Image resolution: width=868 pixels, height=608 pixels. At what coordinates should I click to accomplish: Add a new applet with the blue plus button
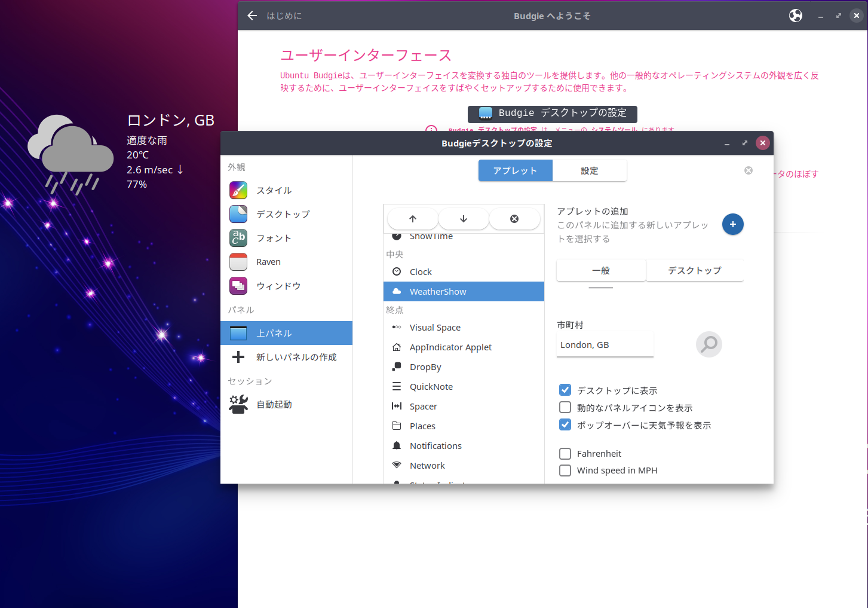click(x=733, y=224)
